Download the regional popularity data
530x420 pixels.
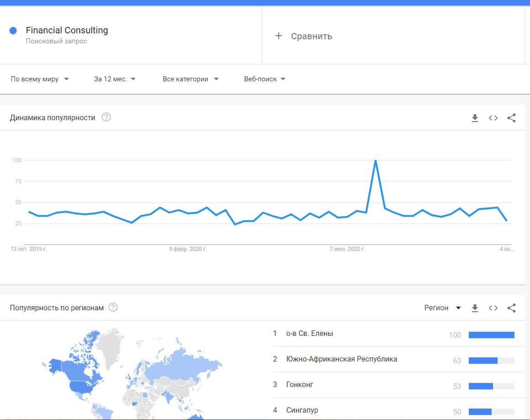tap(475, 308)
